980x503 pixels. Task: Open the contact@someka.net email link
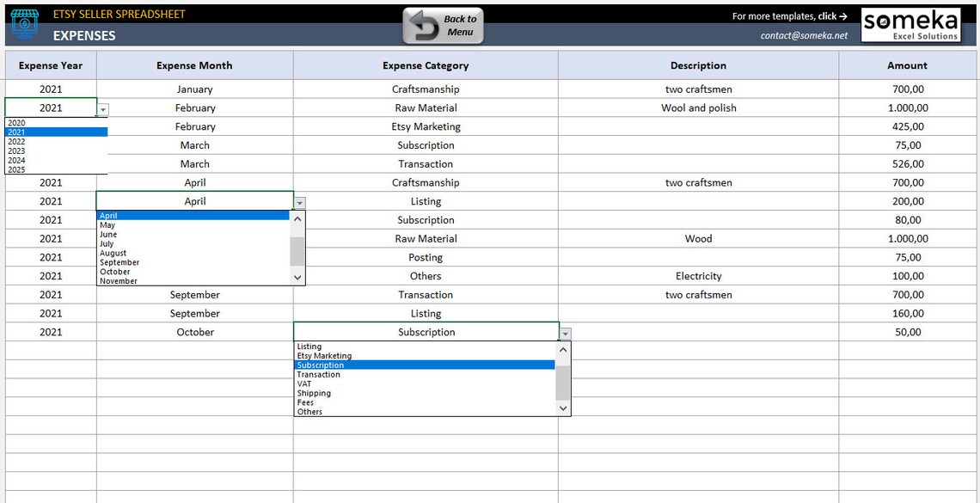(804, 35)
